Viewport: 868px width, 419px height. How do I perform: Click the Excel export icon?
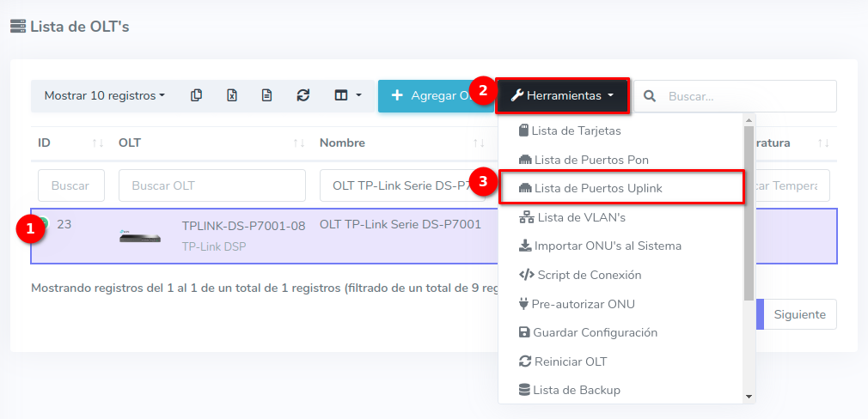[232, 95]
